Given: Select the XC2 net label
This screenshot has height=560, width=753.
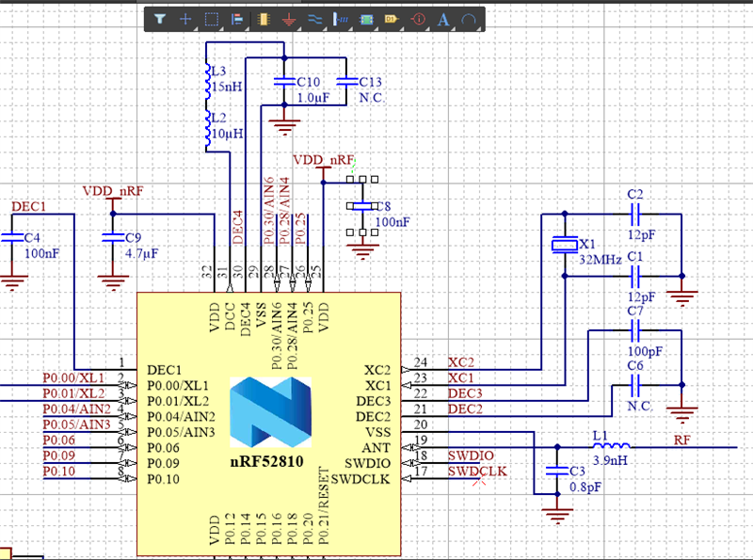Looking at the screenshot, I should coord(461,362).
